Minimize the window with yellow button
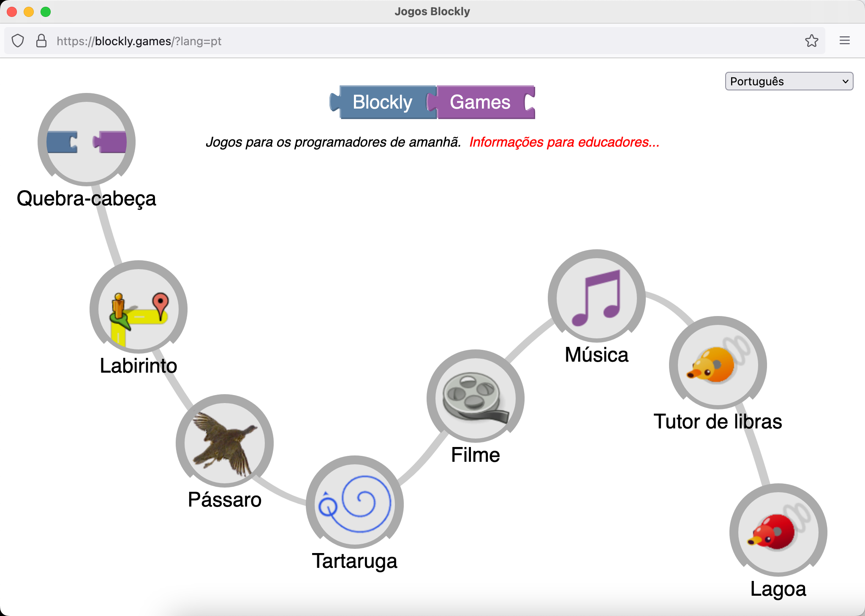The image size is (865, 616). pyautogui.click(x=29, y=12)
